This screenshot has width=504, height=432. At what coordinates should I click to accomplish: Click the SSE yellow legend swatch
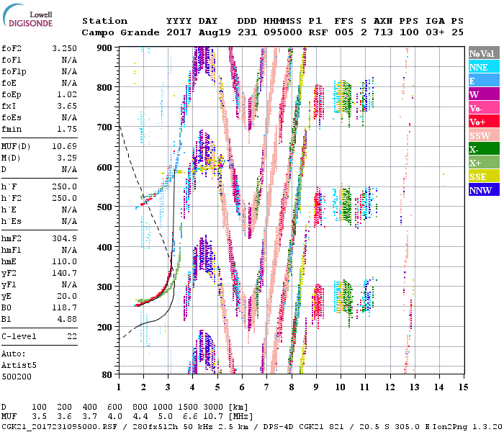(x=483, y=176)
